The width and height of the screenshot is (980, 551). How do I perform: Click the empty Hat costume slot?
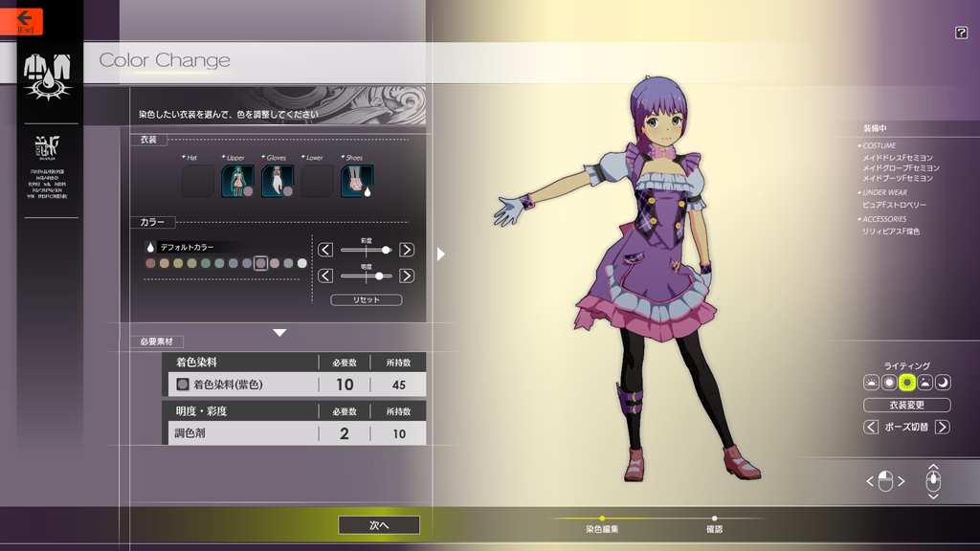(x=198, y=181)
